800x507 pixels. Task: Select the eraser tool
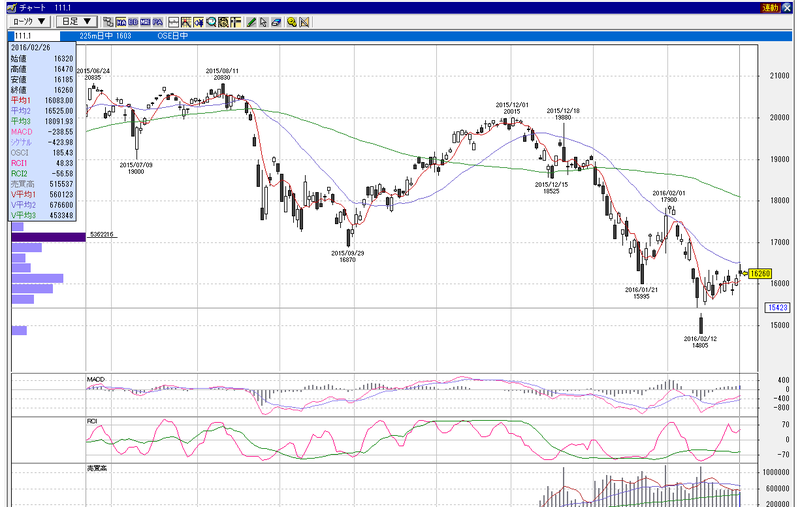click(x=277, y=22)
